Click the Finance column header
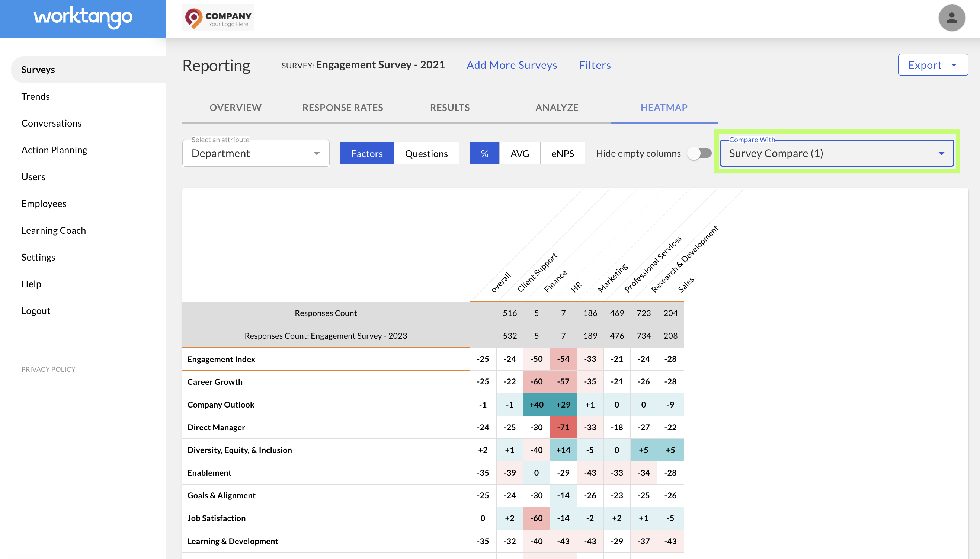 555,281
